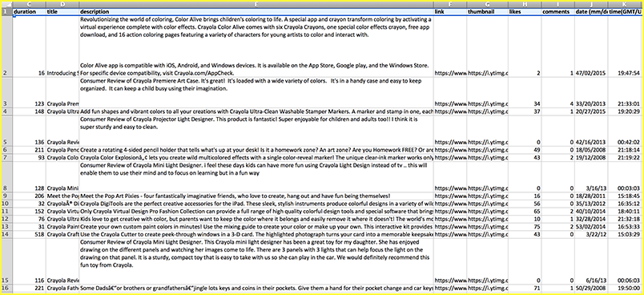Image resolution: width=644 pixels, height=295 pixels.
Task: Select column J header
Action: click(x=591, y=5)
